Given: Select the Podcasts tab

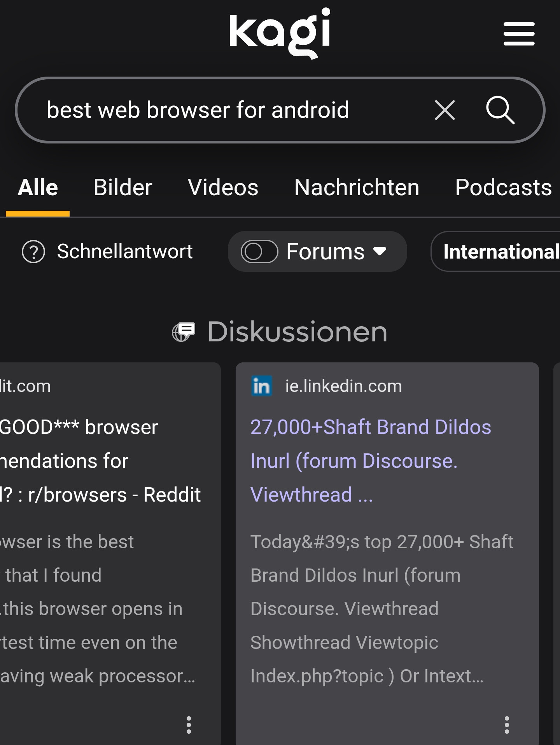Looking at the screenshot, I should point(503,187).
